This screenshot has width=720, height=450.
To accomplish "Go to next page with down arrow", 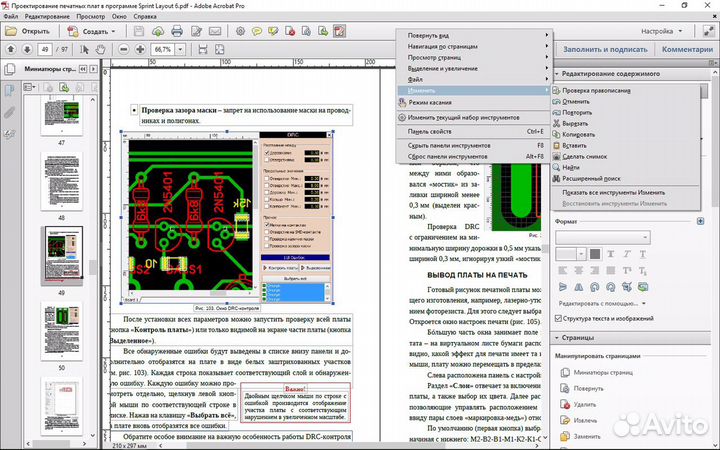I will [x=27, y=49].
